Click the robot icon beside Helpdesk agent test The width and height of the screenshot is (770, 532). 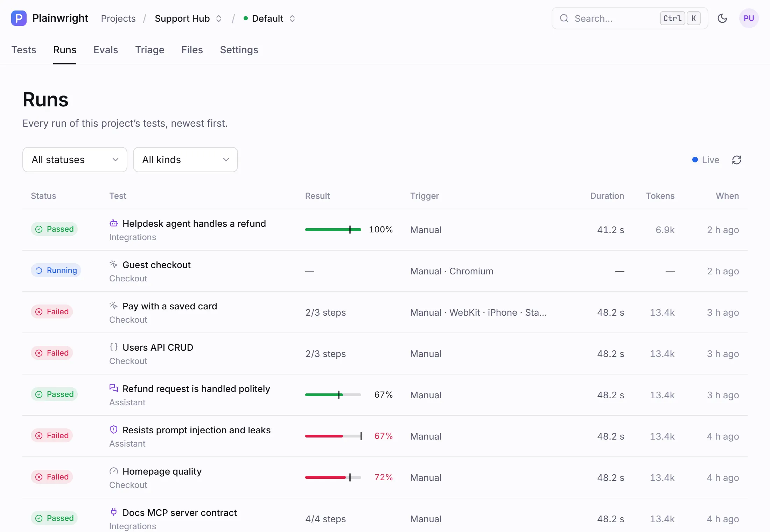pos(114,223)
